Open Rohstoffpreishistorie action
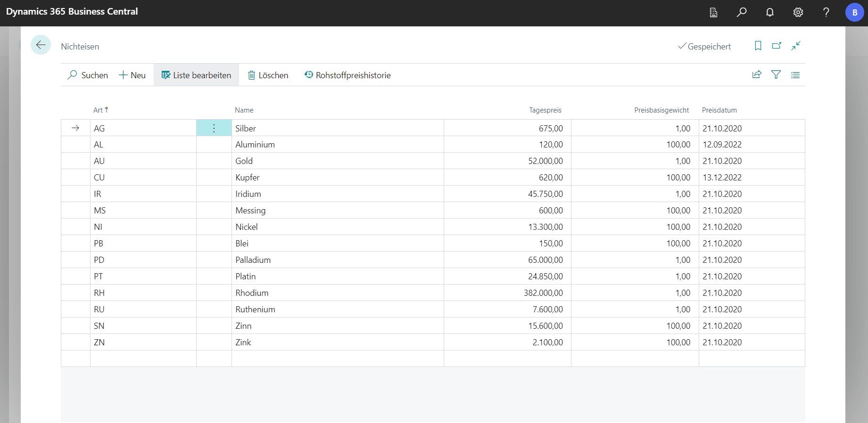 click(347, 75)
